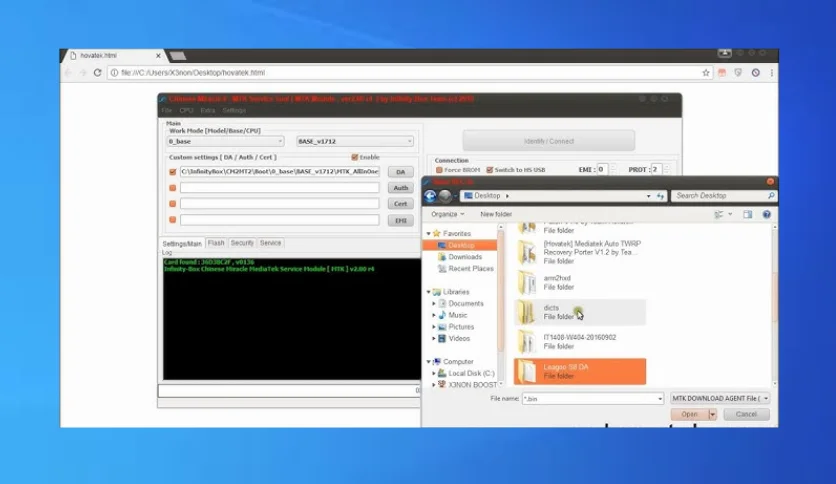Collapse the Computer tree node

[x=428, y=361]
